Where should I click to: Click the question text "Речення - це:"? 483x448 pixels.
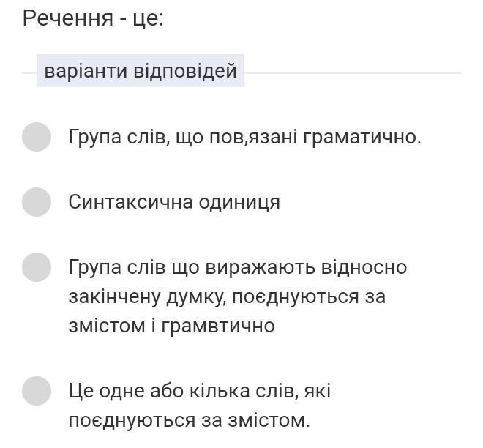tap(93, 18)
